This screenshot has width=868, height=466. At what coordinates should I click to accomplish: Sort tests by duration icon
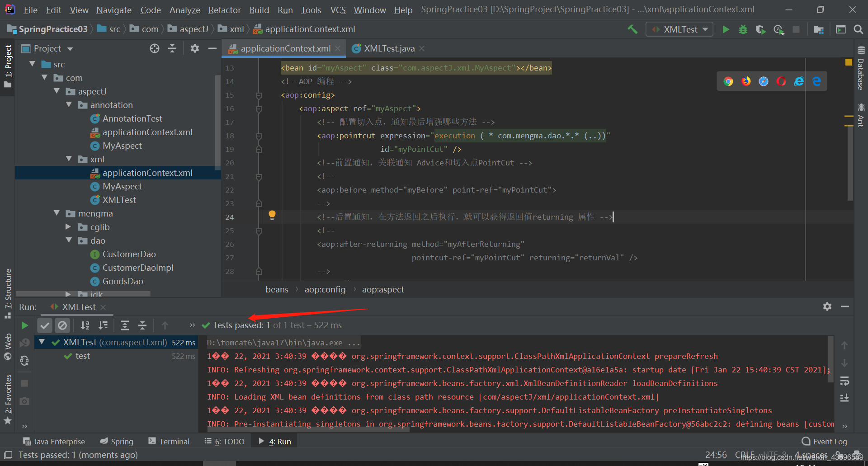point(103,325)
